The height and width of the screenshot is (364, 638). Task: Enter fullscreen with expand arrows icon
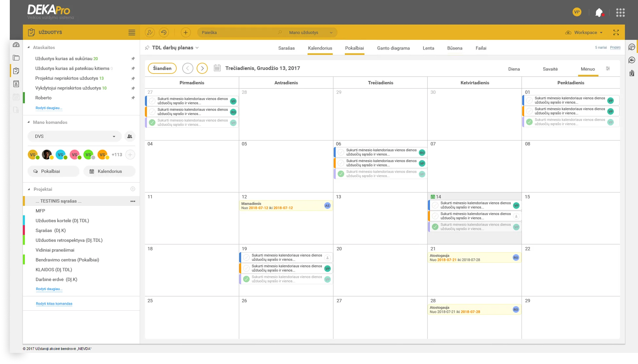[x=616, y=32]
